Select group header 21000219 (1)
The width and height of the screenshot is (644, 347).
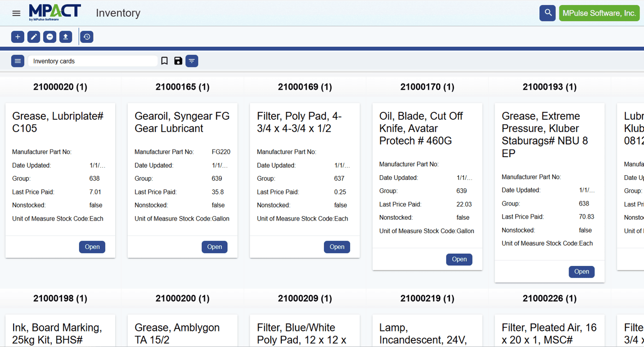[x=427, y=298]
